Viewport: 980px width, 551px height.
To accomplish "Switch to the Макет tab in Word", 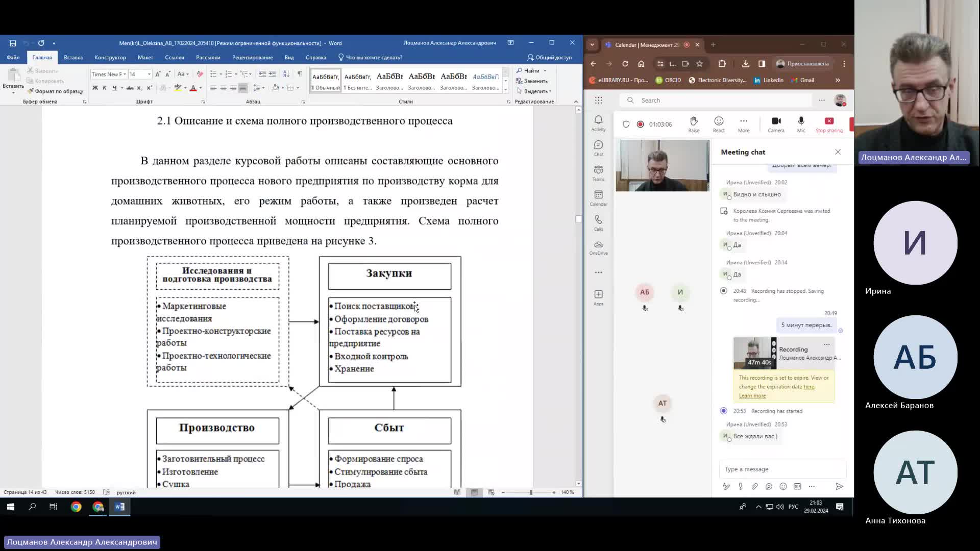I will tap(145, 58).
